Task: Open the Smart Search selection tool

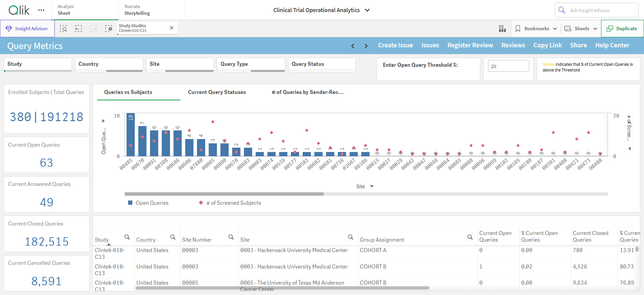Action: tap(63, 29)
